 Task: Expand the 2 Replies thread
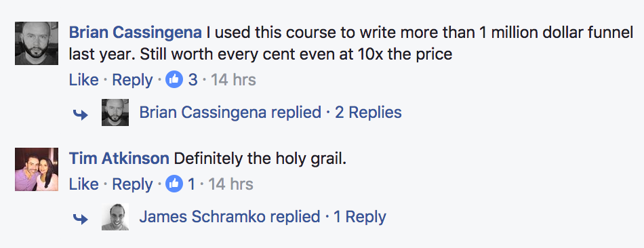368,112
